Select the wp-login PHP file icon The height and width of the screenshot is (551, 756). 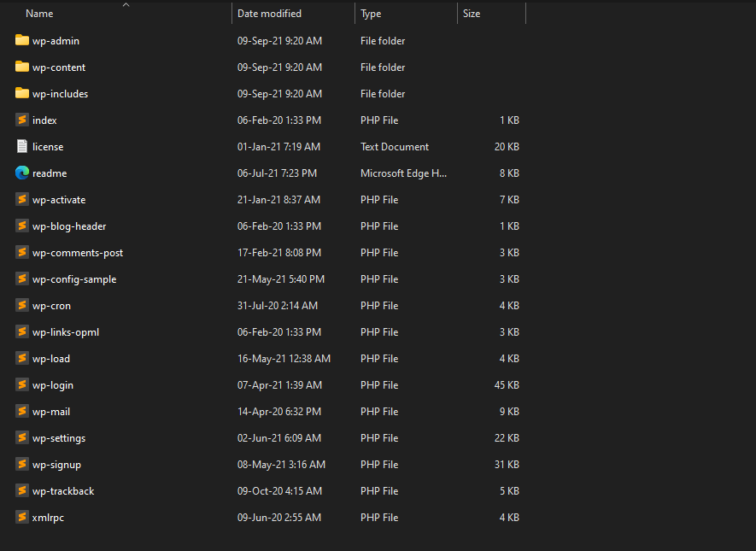[21, 384]
